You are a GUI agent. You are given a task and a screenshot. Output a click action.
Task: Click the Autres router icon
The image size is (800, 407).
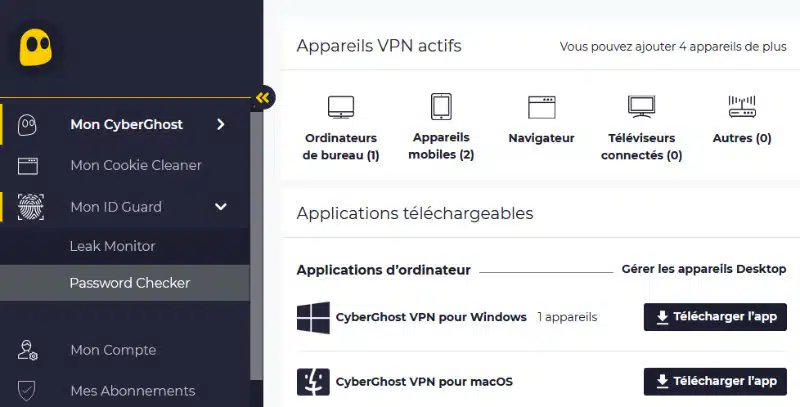[742, 107]
